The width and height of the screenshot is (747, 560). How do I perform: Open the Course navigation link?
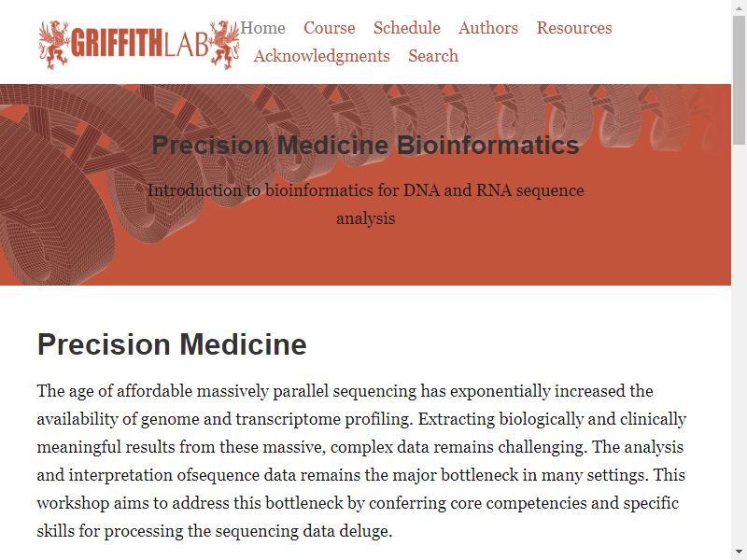[x=330, y=28]
